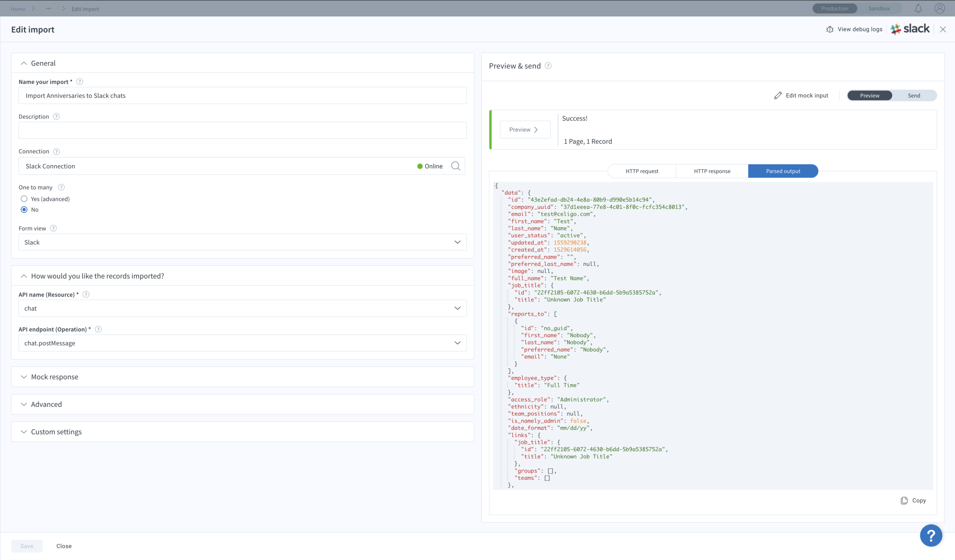Click the "email" line in parsed output
The height and width of the screenshot is (560, 955).
[x=552, y=214]
